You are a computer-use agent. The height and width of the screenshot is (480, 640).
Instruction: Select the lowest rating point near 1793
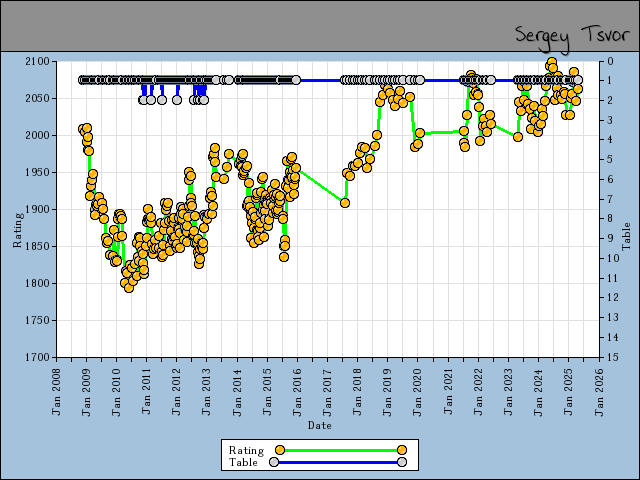129,288
